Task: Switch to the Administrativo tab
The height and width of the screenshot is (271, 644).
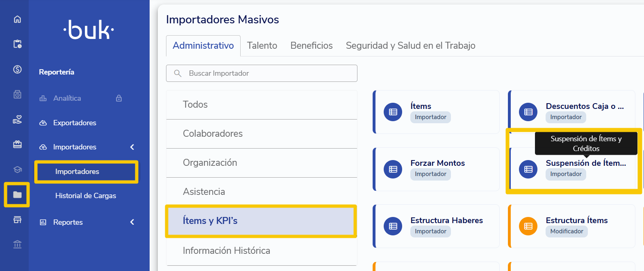Action: click(203, 45)
